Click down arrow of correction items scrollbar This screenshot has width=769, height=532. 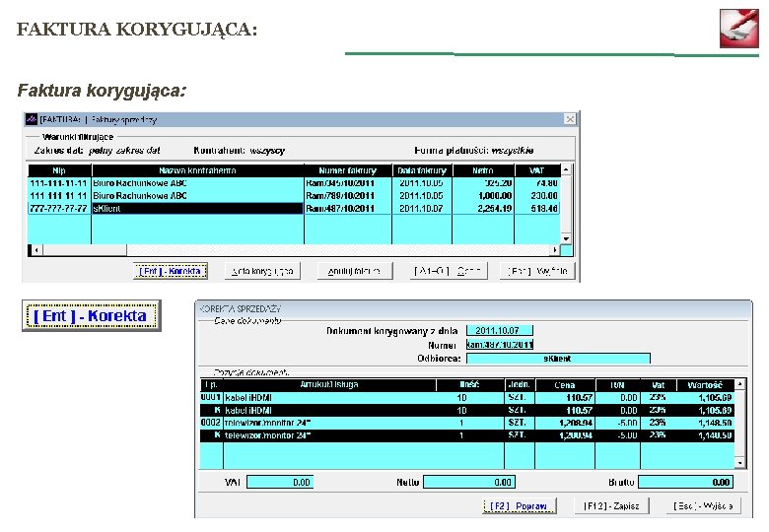739,462
